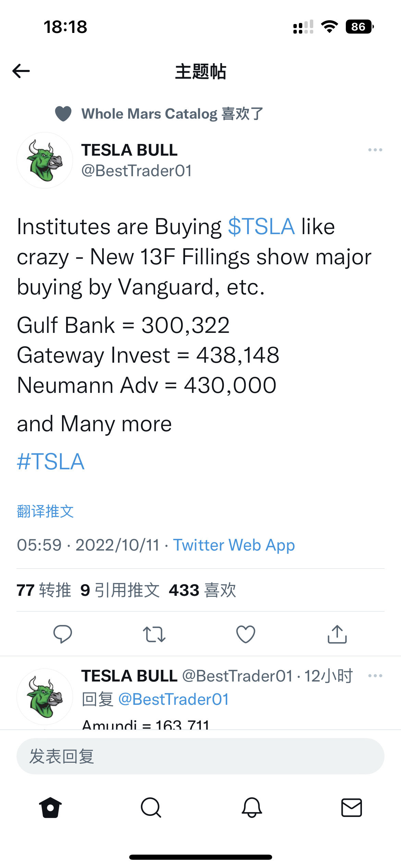Tap the post reply input field
Image resolution: width=401 pixels, height=868 pixels.
pyautogui.click(x=200, y=756)
